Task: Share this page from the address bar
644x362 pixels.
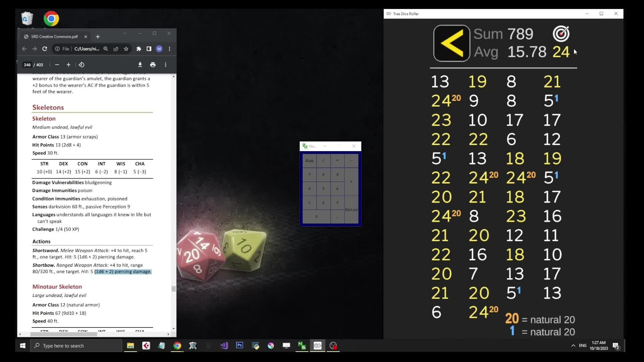Action: [116, 49]
